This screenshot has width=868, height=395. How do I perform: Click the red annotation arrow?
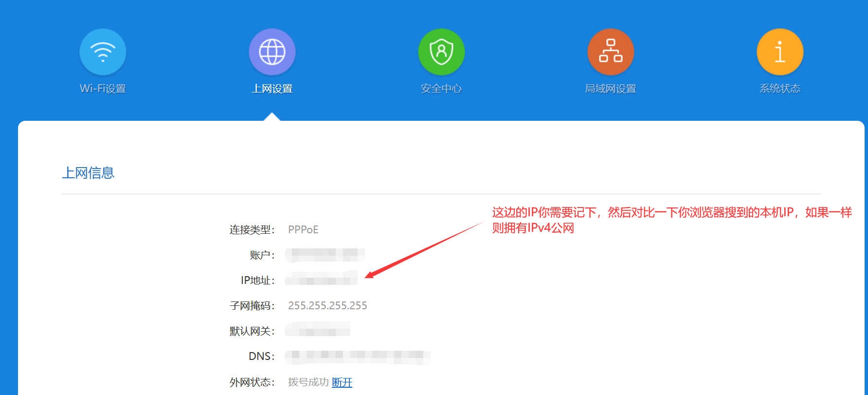tap(423, 250)
